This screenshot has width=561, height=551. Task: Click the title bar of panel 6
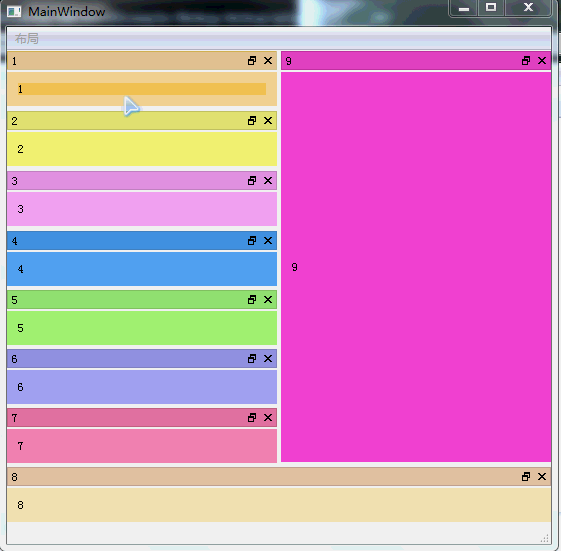pos(142,359)
